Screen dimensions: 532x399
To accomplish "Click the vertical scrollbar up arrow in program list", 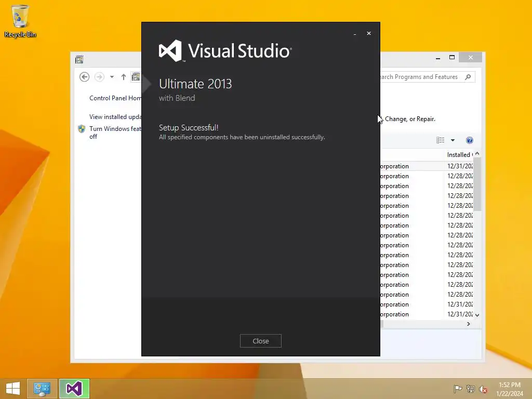I will (x=477, y=154).
